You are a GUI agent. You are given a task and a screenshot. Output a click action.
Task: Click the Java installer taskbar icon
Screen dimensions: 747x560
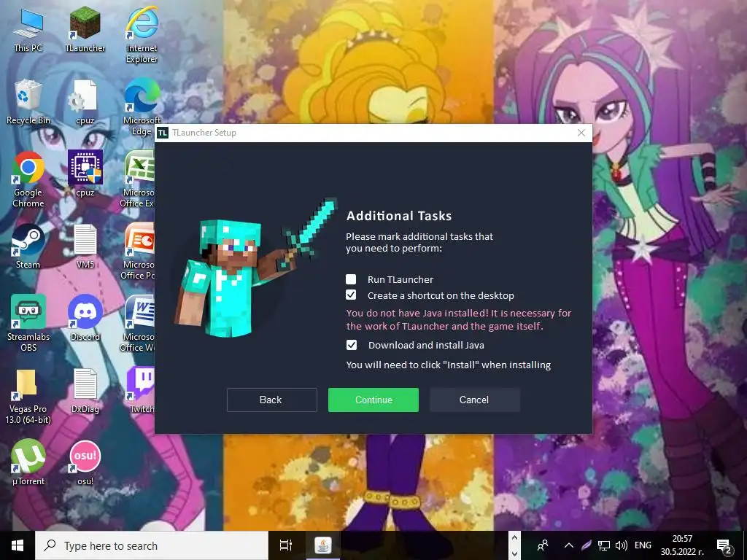coord(323,545)
